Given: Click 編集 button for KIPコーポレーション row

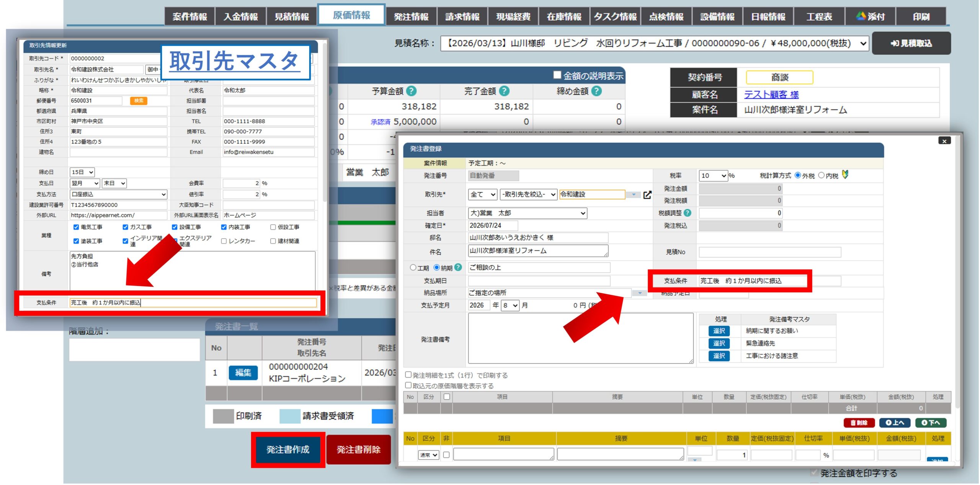Looking at the screenshot, I should (x=243, y=372).
